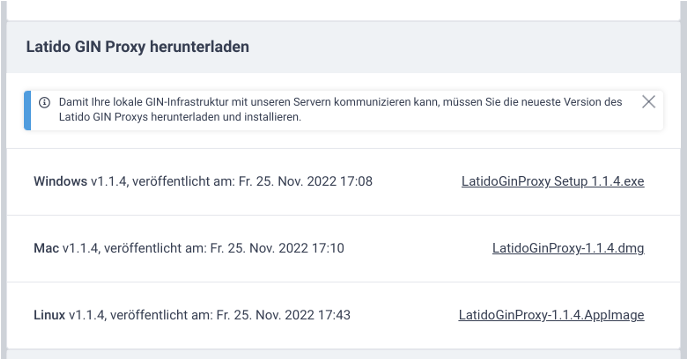Click the Mac v1.1.4 release row text
688x360 pixels.
(x=189, y=248)
